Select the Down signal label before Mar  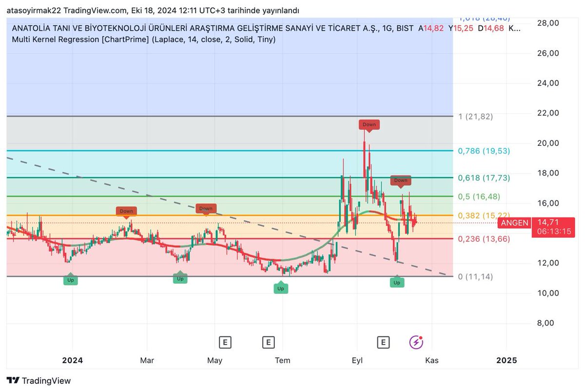click(x=126, y=212)
